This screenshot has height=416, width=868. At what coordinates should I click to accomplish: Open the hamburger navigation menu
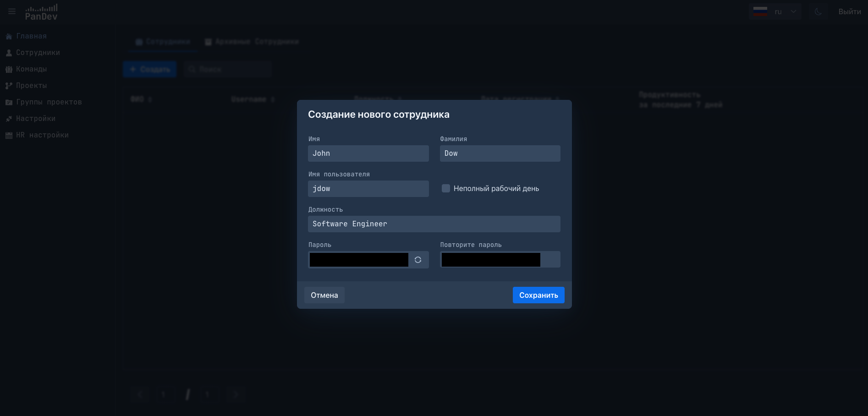[11, 11]
